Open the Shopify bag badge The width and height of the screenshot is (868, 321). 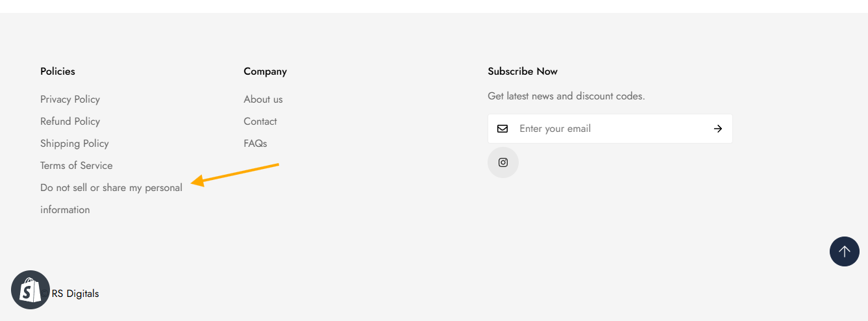click(x=31, y=290)
